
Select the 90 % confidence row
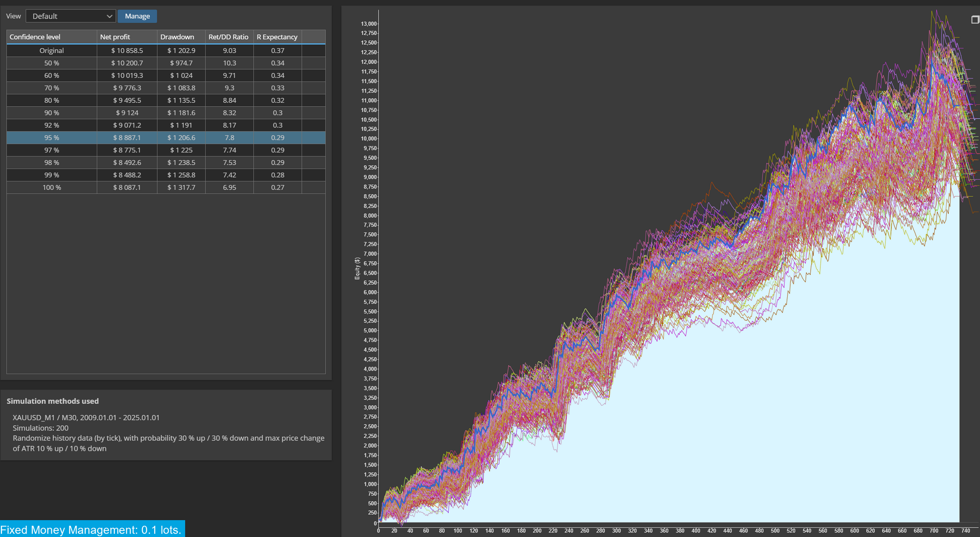(166, 113)
